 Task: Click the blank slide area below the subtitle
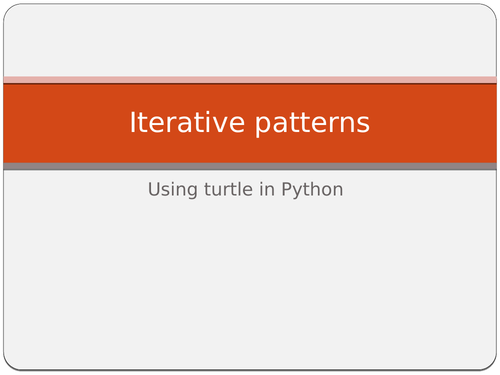tap(250, 283)
